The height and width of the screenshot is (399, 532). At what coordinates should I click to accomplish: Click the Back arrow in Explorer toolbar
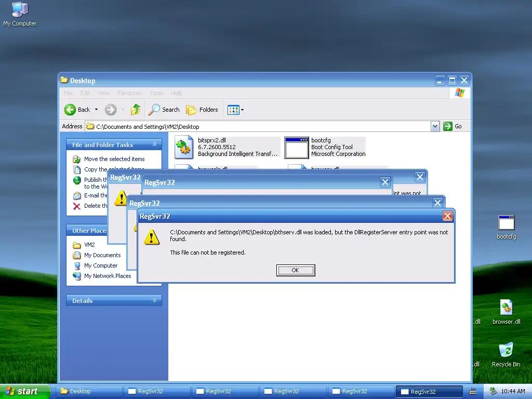70,110
